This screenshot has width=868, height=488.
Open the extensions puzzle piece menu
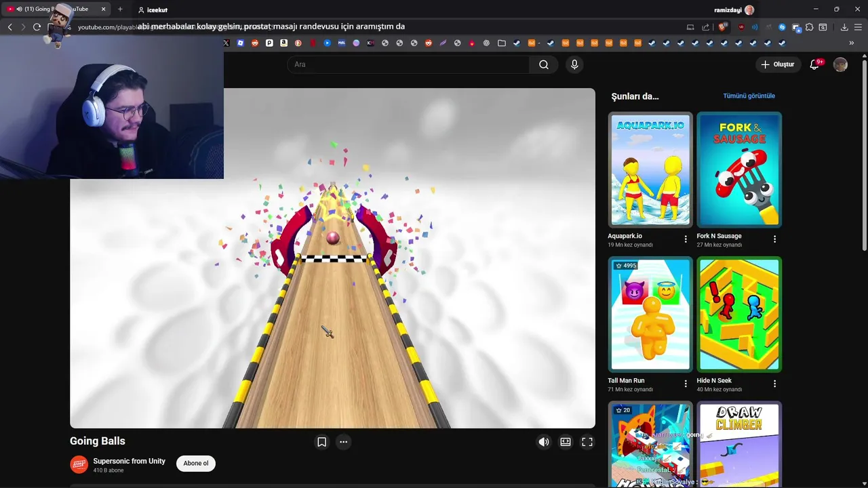tap(809, 27)
